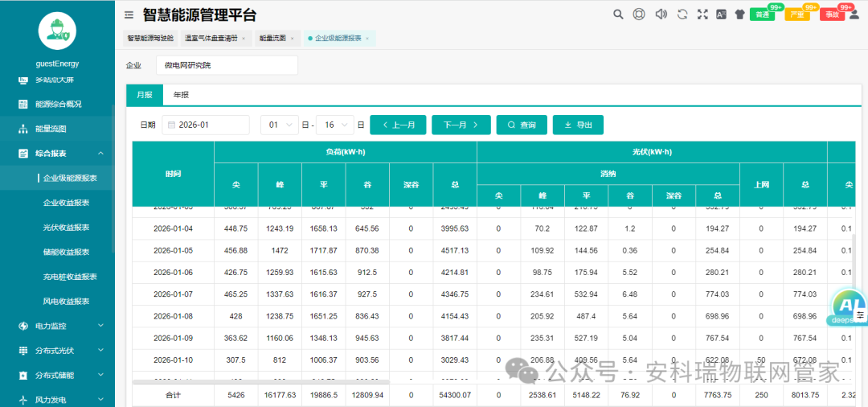868x407 pixels.
Task: Expand the 分布式光伏 menu chevron
Action: pyautogui.click(x=100, y=351)
